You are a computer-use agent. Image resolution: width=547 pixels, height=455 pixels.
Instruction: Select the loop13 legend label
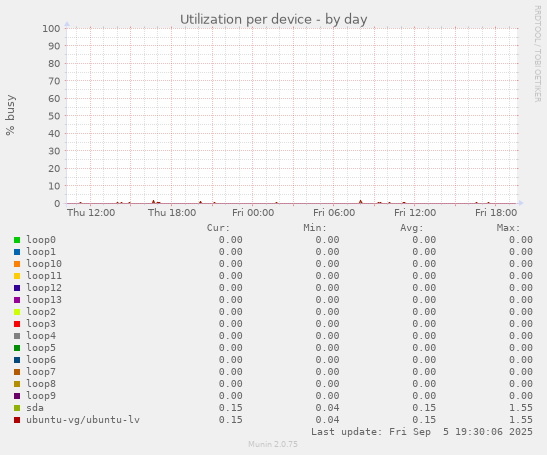click(44, 300)
